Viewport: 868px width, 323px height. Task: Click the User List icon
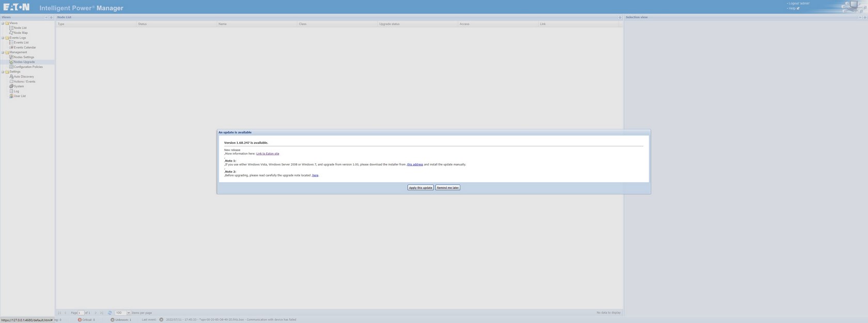(x=11, y=96)
